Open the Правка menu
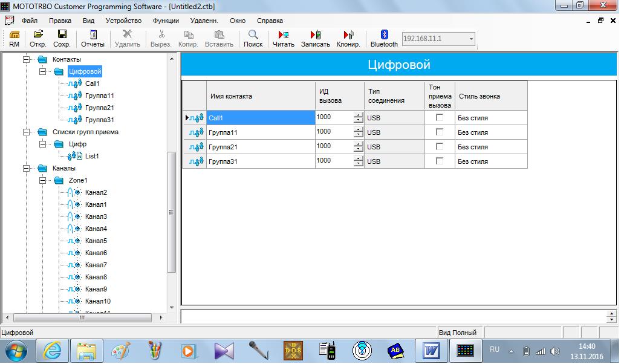The height and width of the screenshot is (364, 621). coord(60,21)
